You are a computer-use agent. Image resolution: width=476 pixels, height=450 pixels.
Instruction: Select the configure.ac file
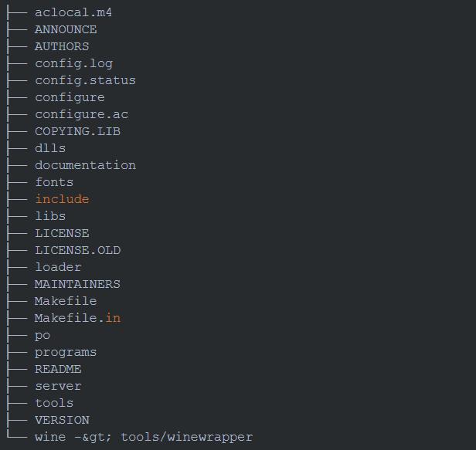(x=81, y=114)
